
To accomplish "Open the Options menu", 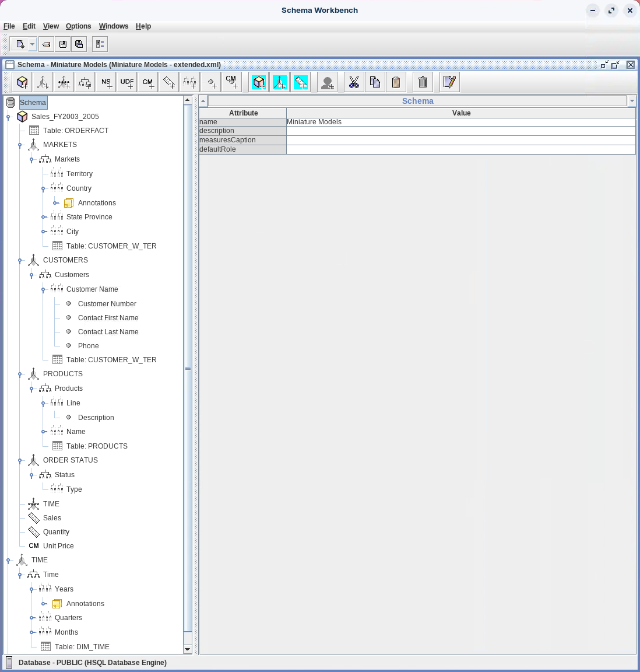I will click(x=78, y=26).
